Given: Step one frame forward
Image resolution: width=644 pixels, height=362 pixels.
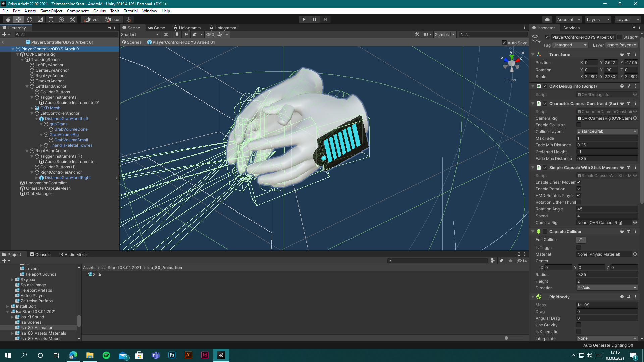Looking at the screenshot, I should pos(325,19).
